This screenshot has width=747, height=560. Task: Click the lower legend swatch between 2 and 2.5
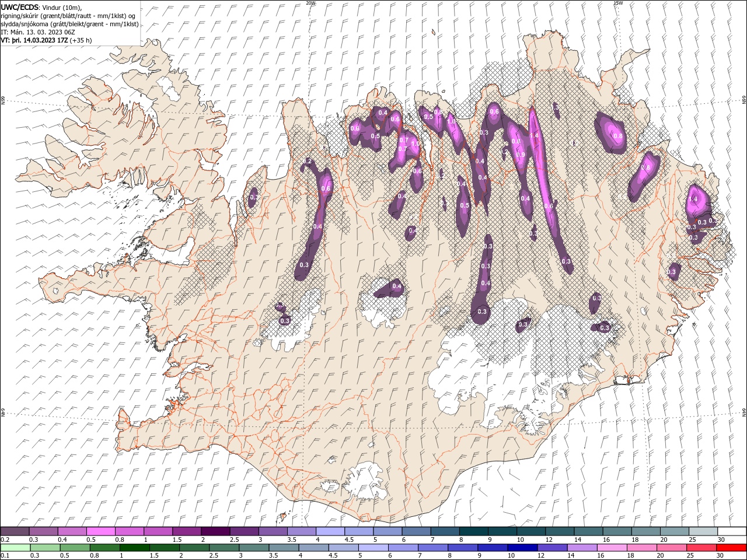point(194,548)
